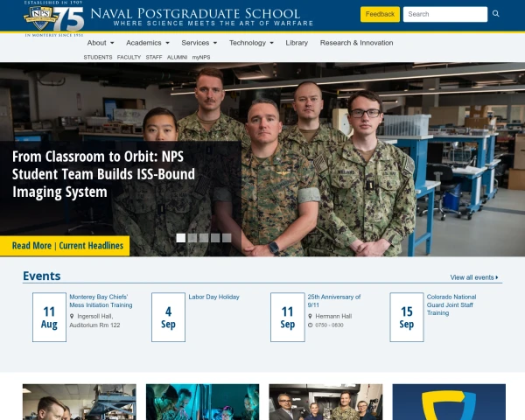Select the fourth carousel slide indicator

click(x=215, y=238)
